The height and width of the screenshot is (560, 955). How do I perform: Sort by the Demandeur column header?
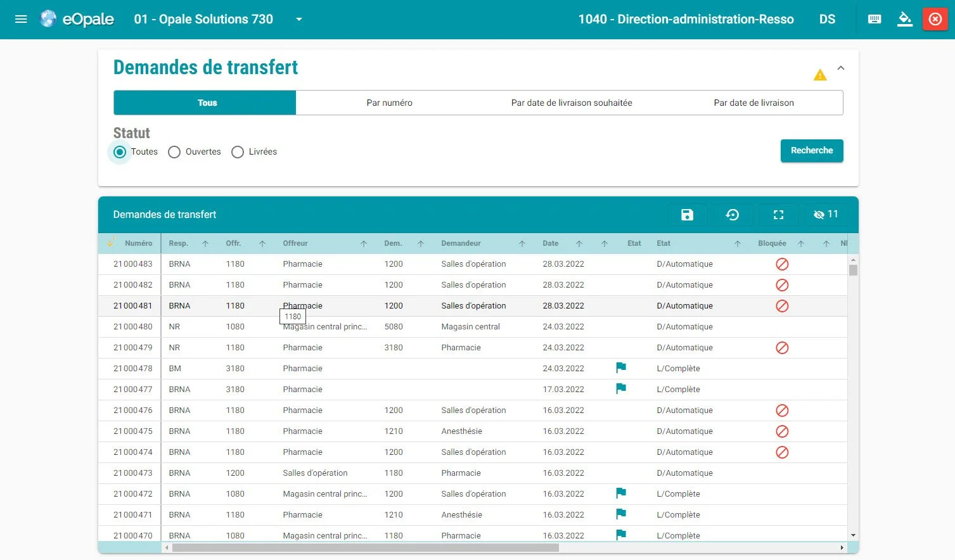pyautogui.click(x=461, y=243)
